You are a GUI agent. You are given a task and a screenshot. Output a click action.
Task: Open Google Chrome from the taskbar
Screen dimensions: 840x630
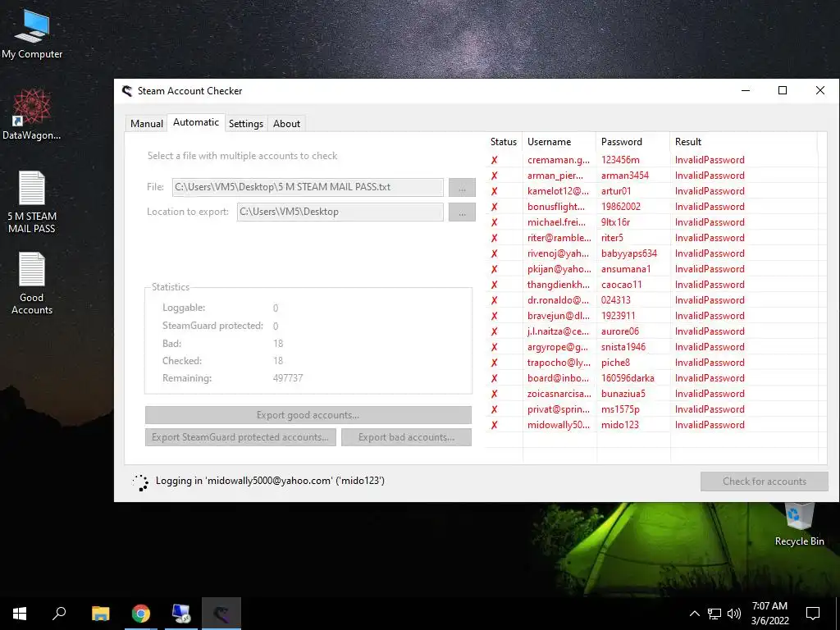[141, 614]
